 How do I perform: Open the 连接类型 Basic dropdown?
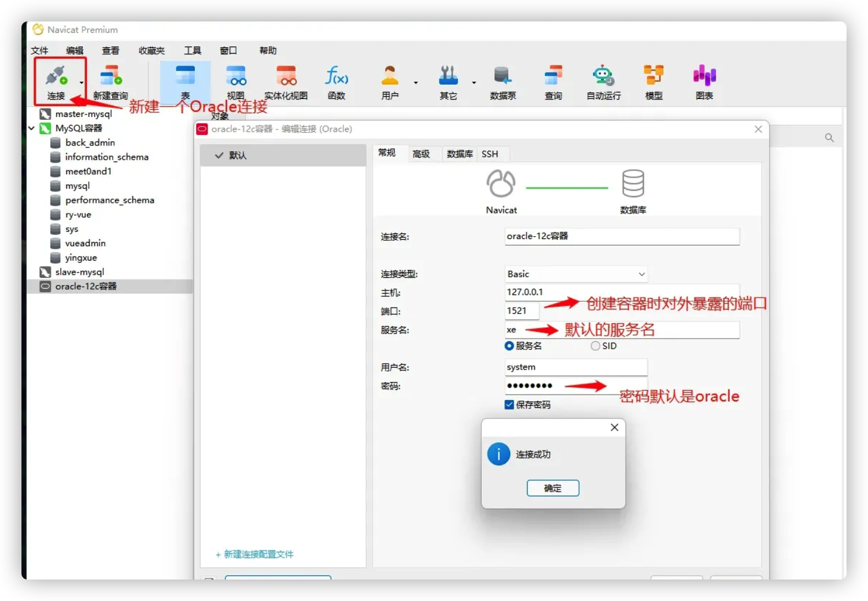coord(576,274)
